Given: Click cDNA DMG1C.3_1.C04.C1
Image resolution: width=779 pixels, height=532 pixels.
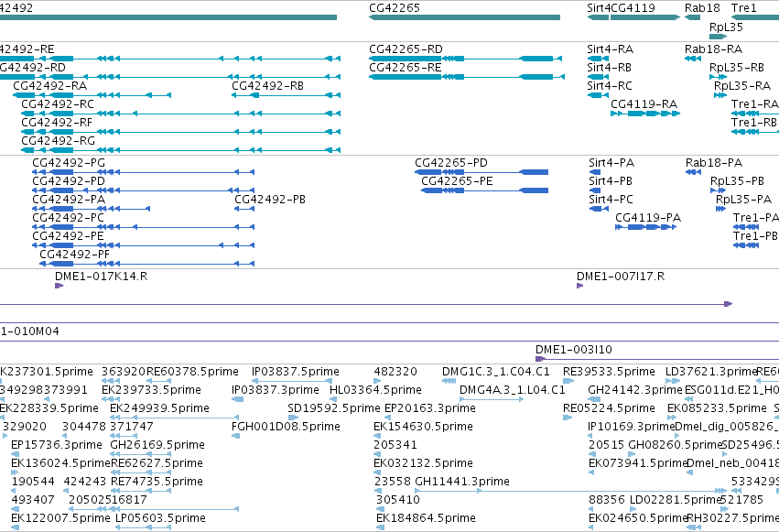Looking at the screenshot, I should [449, 381].
